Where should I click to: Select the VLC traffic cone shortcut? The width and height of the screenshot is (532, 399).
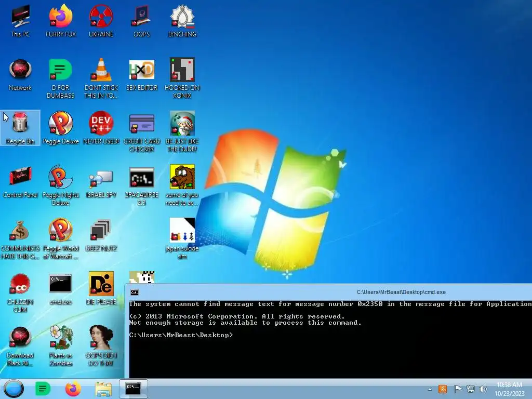pos(101,78)
